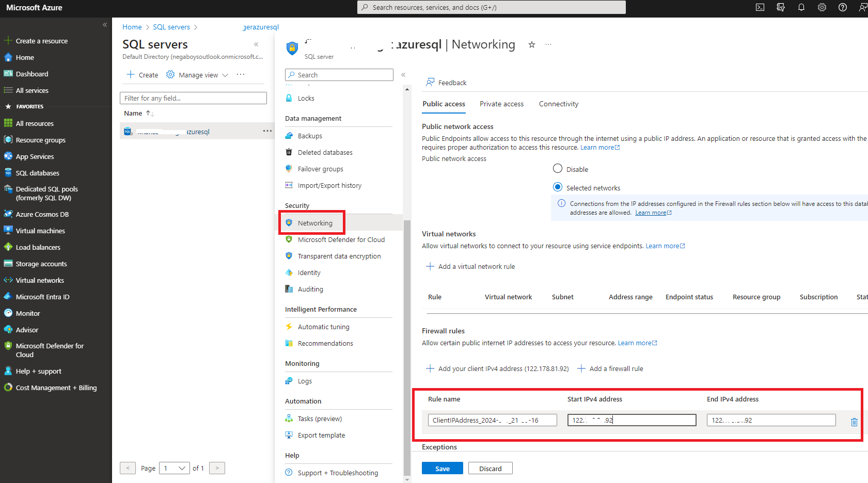Delete the ClientIPAddress firewall rule

(854, 422)
